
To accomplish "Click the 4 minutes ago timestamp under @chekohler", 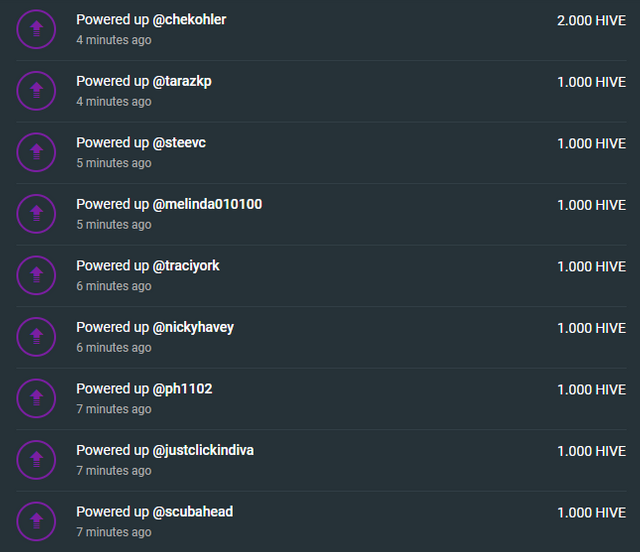I will coord(114,40).
